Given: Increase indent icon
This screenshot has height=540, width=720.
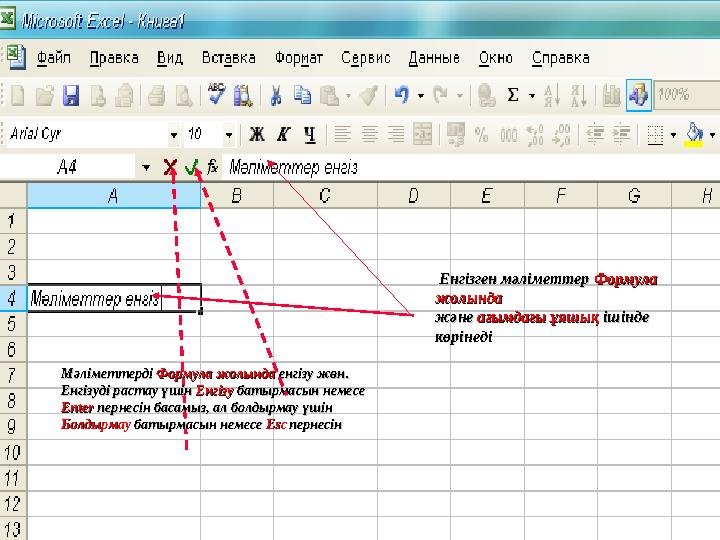Looking at the screenshot, I should click(x=622, y=135).
